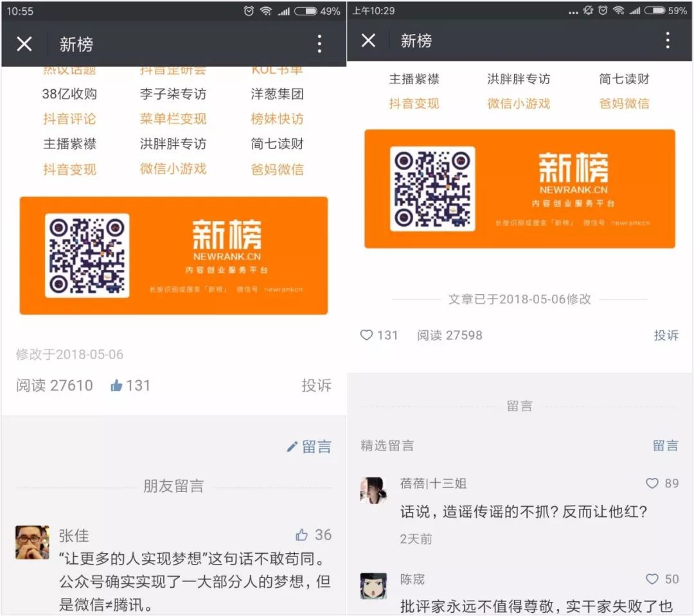Open 陈宬's avatar
This screenshot has height=616, width=694.
(x=373, y=586)
